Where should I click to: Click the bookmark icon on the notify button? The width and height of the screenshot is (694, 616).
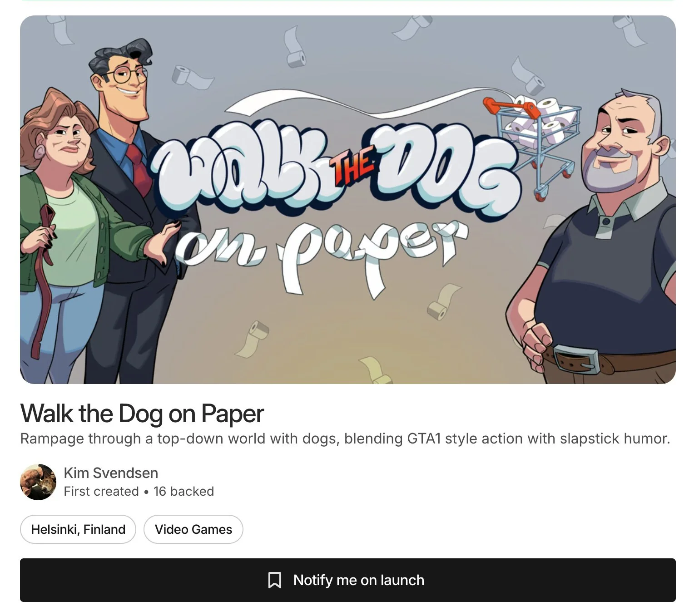point(274,580)
